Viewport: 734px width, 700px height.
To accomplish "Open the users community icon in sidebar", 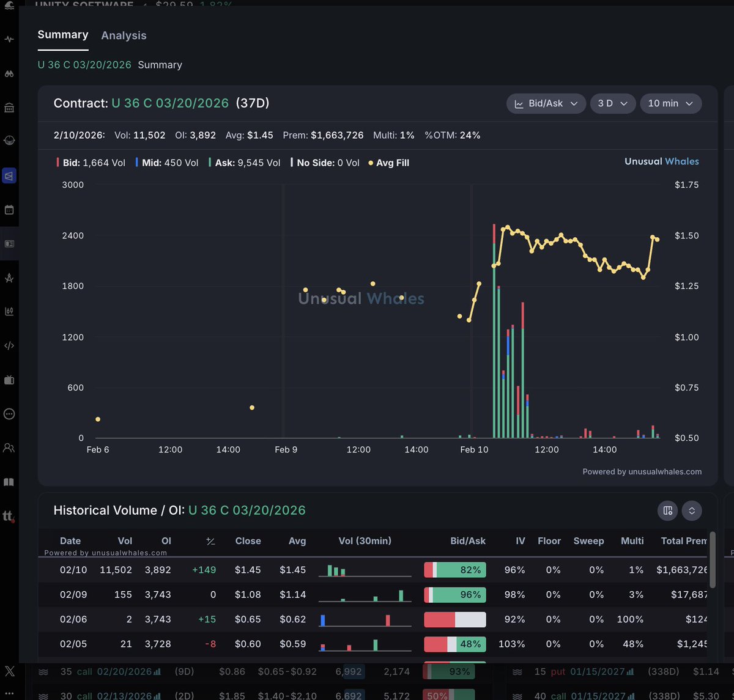I will [9, 448].
